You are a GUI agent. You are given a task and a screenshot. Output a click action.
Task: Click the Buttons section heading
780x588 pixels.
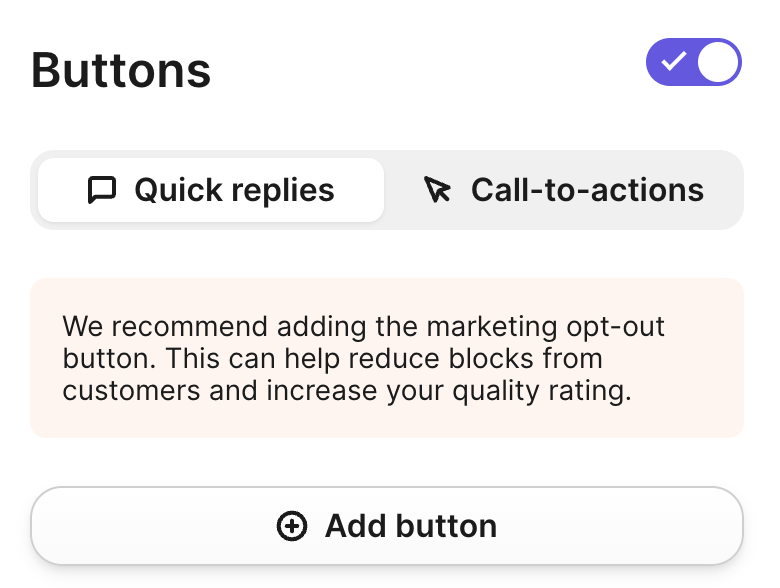pyautogui.click(x=121, y=71)
